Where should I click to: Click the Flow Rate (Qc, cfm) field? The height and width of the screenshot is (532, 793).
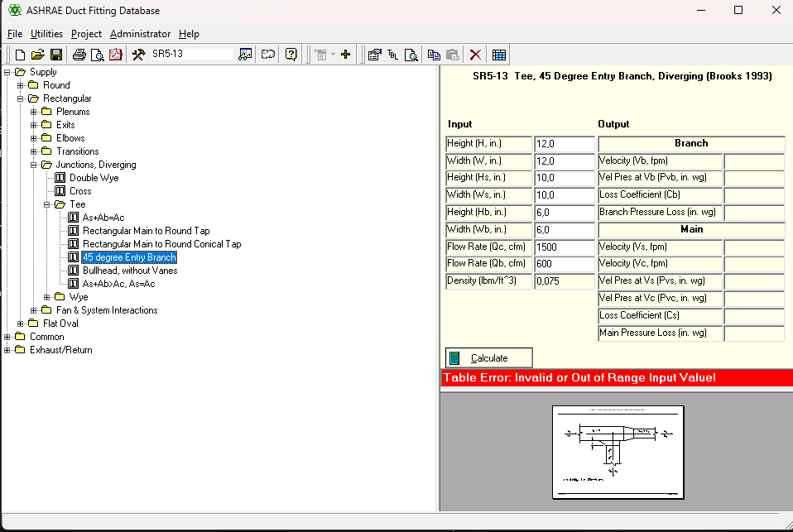565,247
